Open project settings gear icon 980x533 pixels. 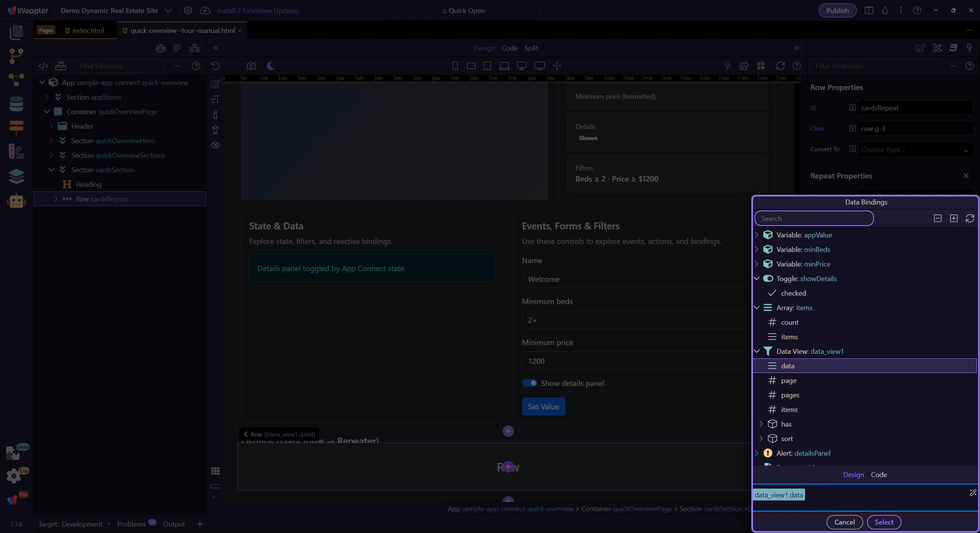pyautogui.click(x=188, y=11)
